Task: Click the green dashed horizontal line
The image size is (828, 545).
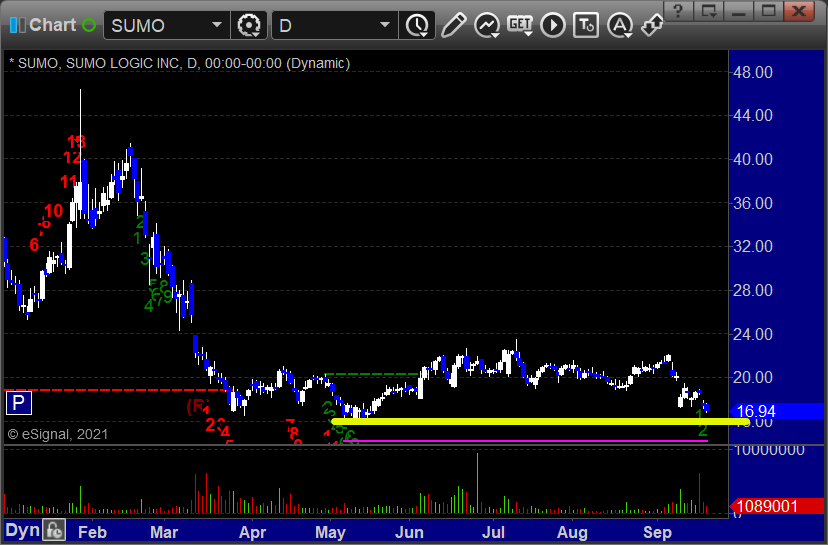Action: [372, 374]
